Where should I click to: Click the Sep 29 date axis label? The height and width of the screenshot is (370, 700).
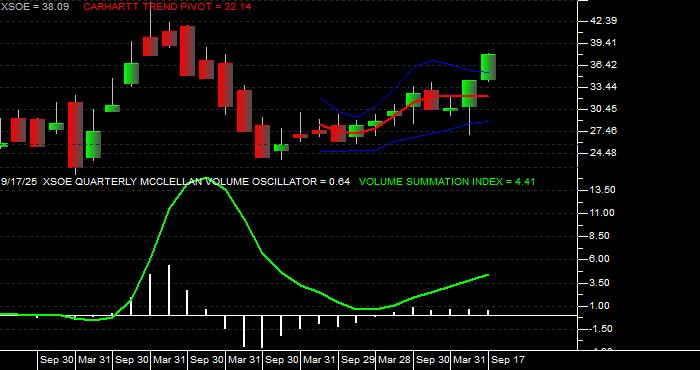click(357, 360)
